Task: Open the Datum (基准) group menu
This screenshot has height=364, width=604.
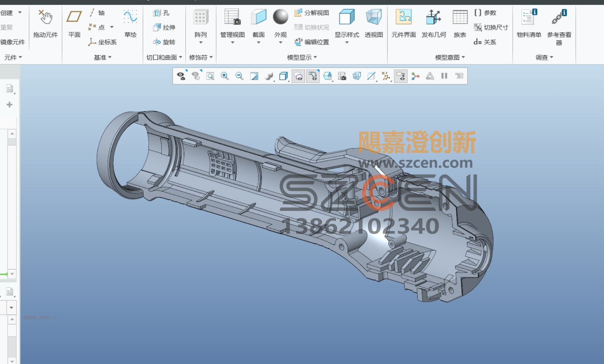Action: coord(102,57)
